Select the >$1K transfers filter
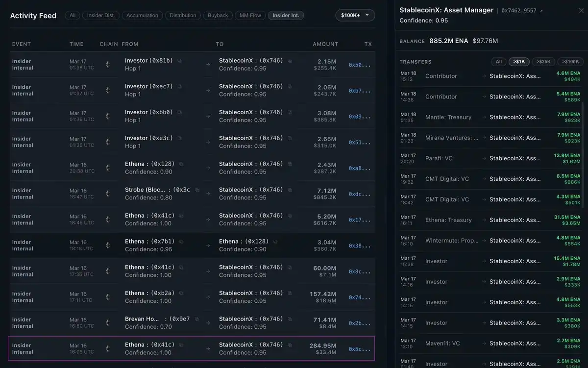This screenshot has height=368, width=588. (x=519, y=62)
